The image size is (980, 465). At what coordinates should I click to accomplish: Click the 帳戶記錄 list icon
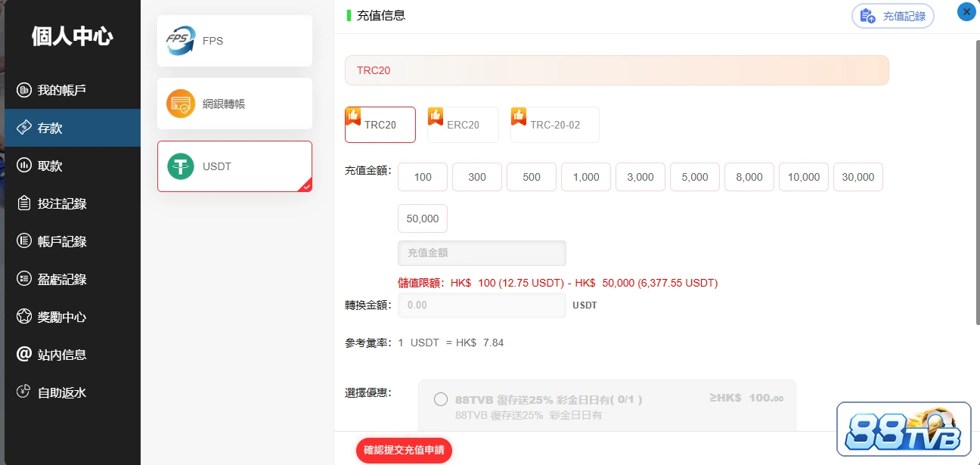click(x=23, y=241)
